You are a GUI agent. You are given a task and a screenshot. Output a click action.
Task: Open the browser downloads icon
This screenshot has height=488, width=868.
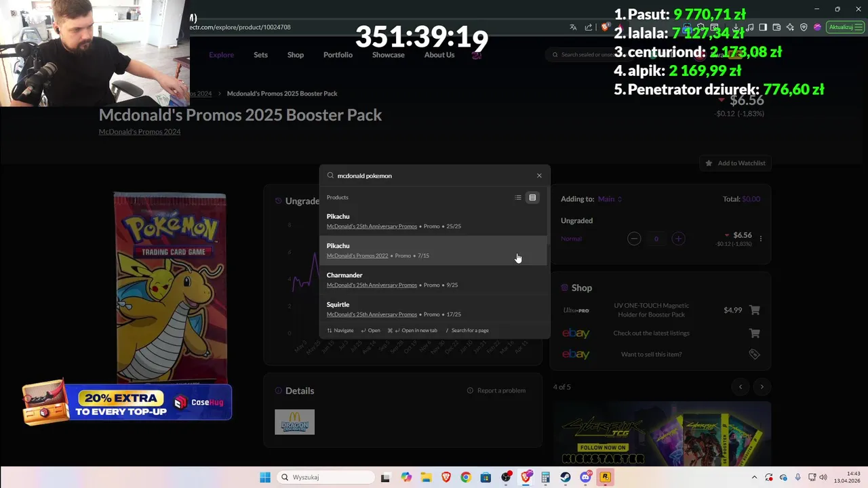coord(736,27)
